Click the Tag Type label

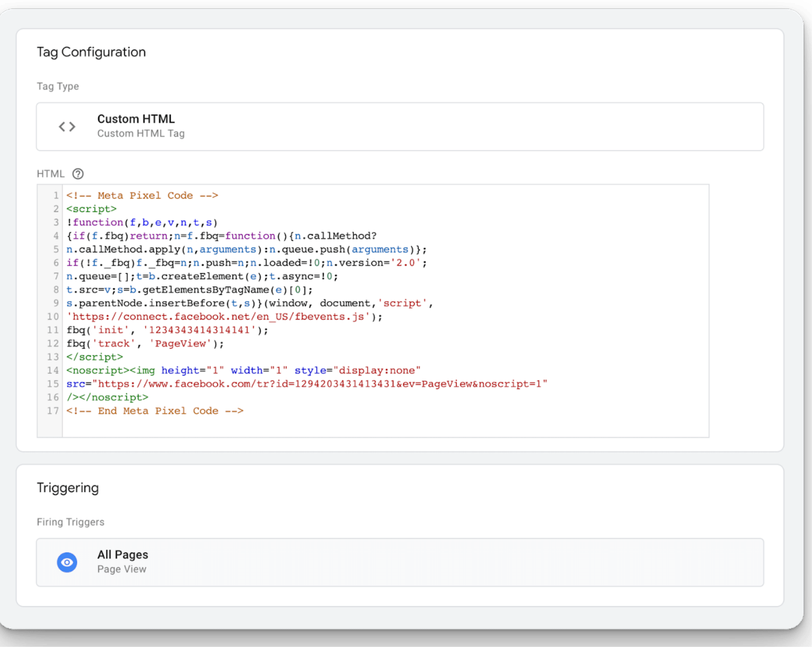pyautogui.click(x=58, y=86)
